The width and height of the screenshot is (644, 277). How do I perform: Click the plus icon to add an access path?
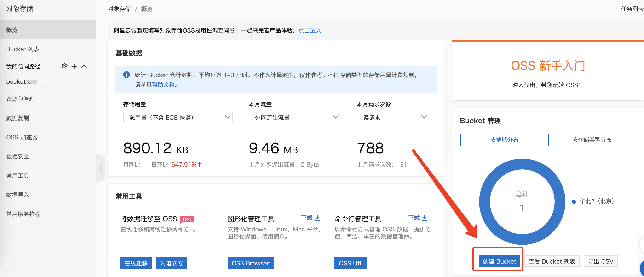tap(74, 66)
